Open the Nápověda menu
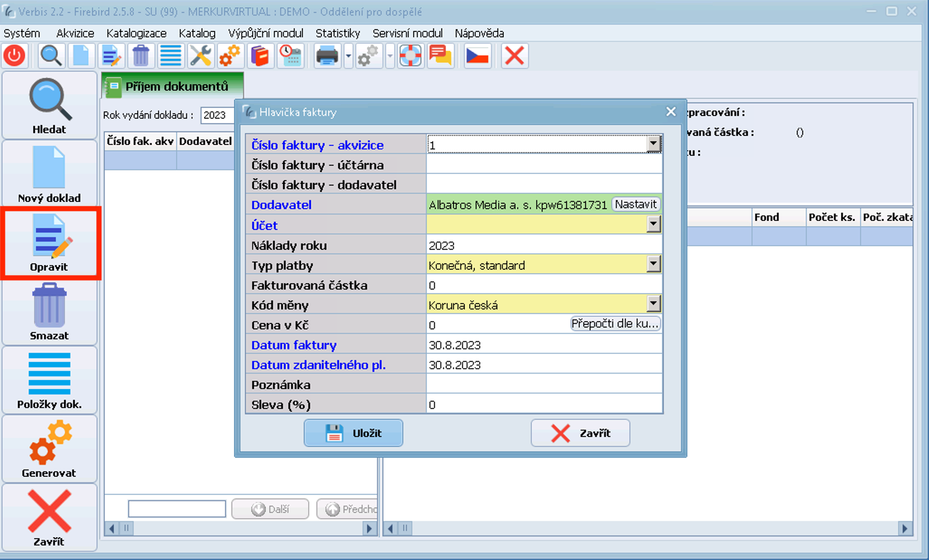Screen dimensions: 929x560 tap(479, 33)
